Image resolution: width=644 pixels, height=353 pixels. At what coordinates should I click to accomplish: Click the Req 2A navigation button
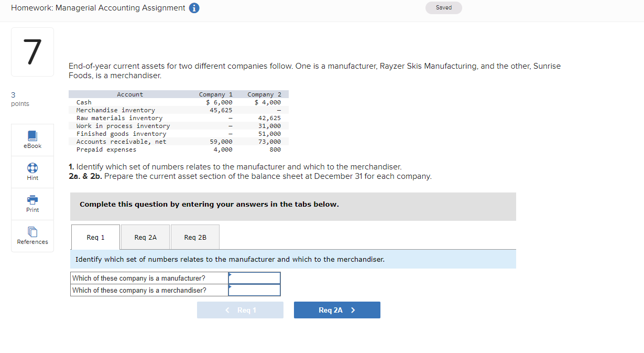(x=337, y=309)
